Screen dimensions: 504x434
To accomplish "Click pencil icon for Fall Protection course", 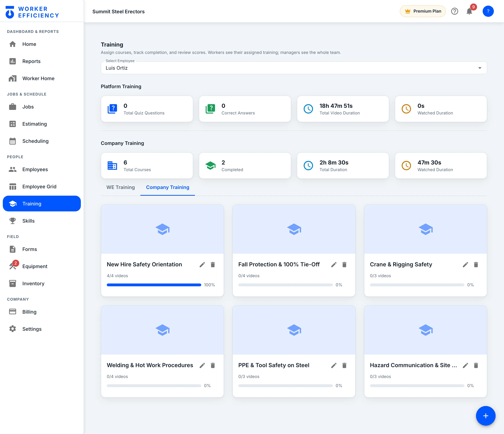I will (334, 264).
